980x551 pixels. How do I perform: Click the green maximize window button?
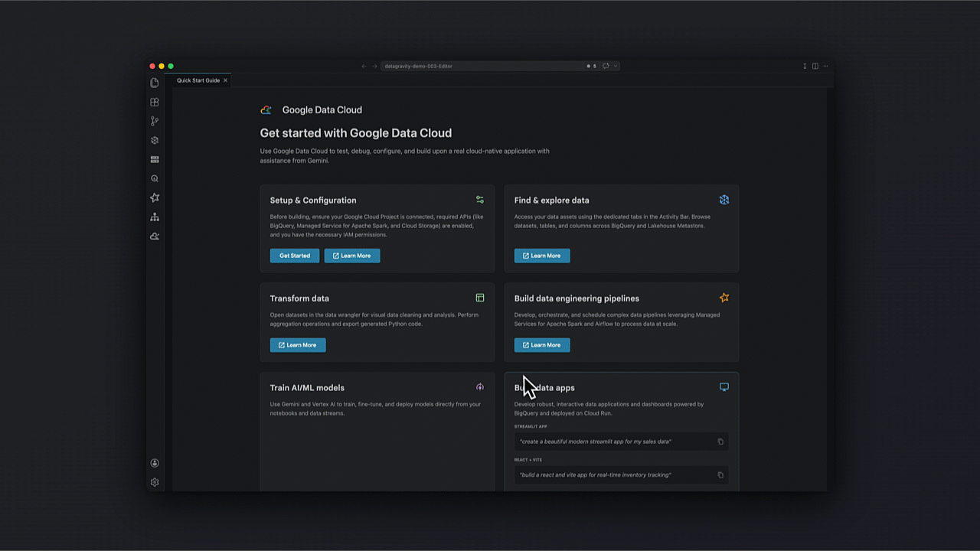171,67
